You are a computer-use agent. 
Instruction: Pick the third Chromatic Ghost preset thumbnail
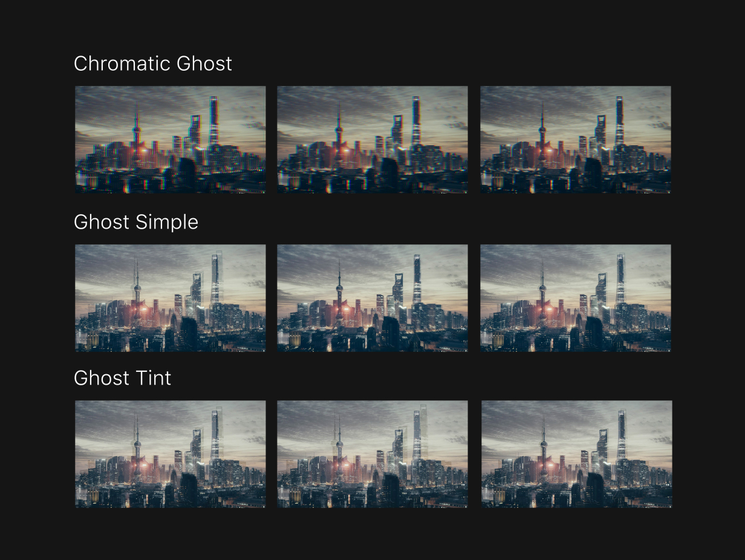click(575, 140)
